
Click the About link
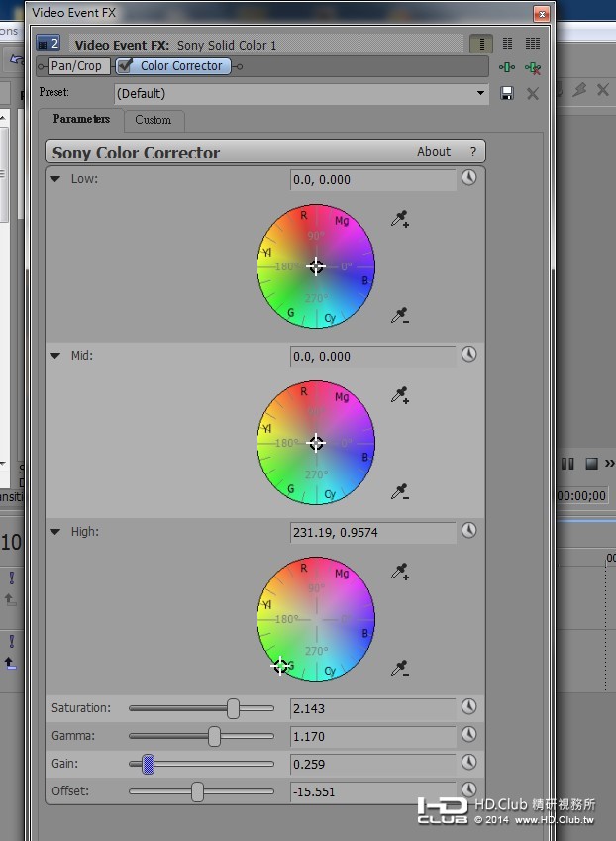click(434, 152)
